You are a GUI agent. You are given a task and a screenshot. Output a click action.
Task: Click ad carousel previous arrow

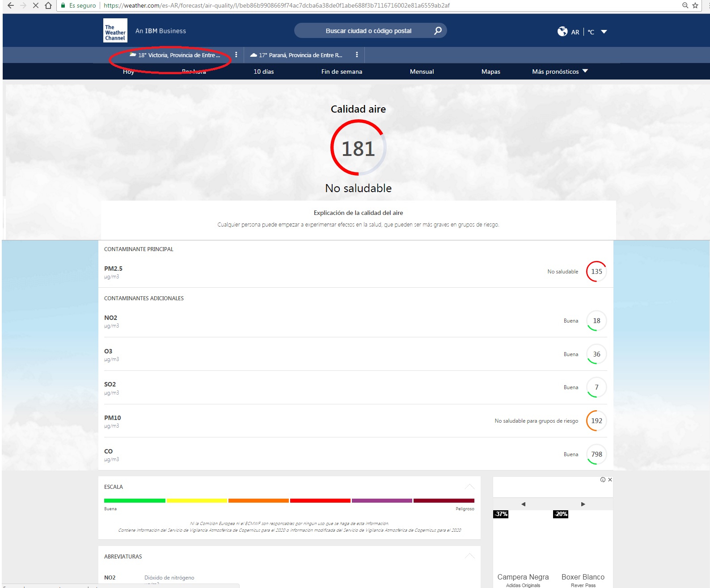coord(523,504)
